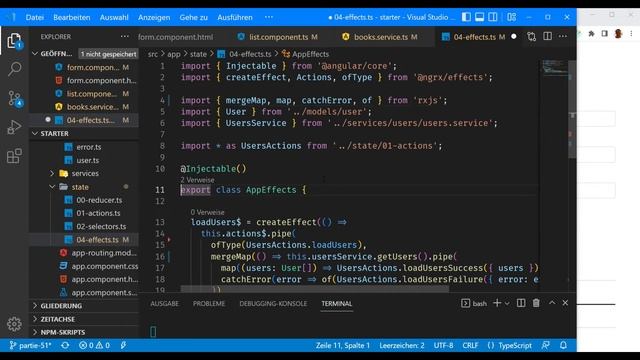Switch to the books.service.ts editor tab
Viewport: 640px width, 360px height.
click(x=380, y=37)
